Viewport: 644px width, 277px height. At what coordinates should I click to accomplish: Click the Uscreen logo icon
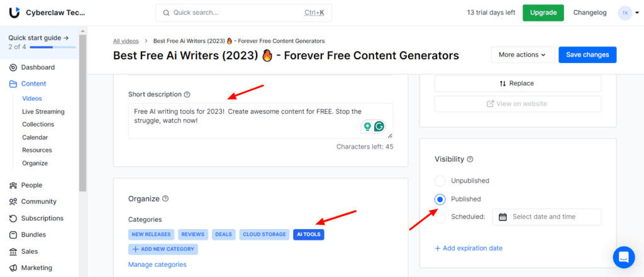[14, 13]
